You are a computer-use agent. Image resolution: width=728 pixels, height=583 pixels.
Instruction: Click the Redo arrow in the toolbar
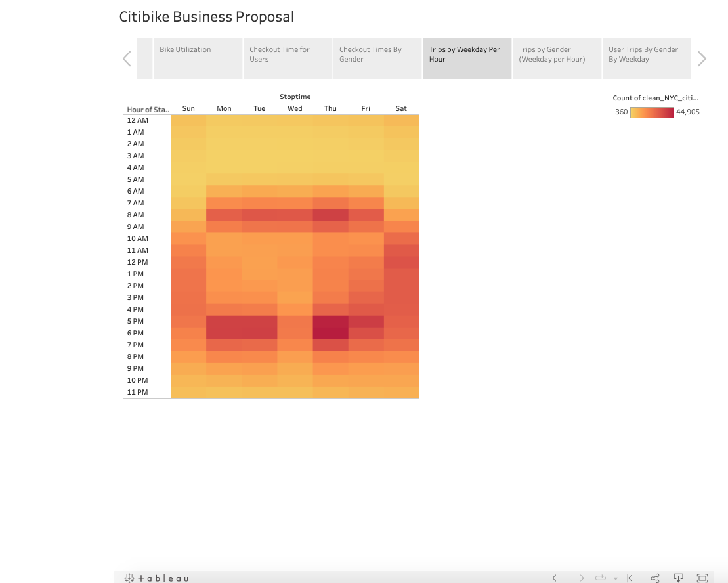click(x=580, y=578)
